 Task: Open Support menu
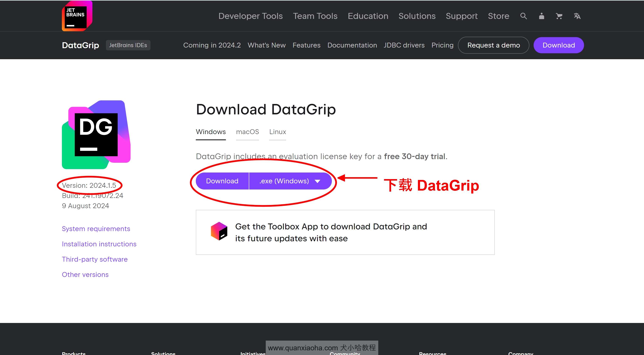462,16
